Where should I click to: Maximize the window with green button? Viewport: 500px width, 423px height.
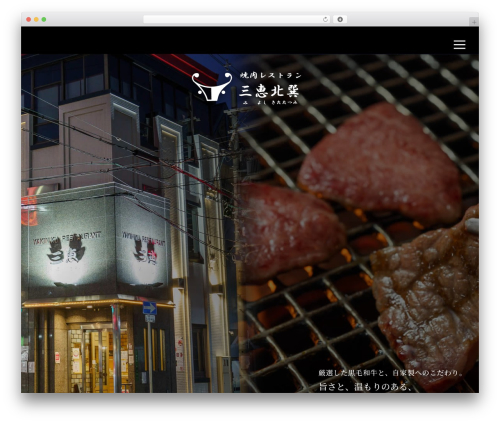coord(44,19)
